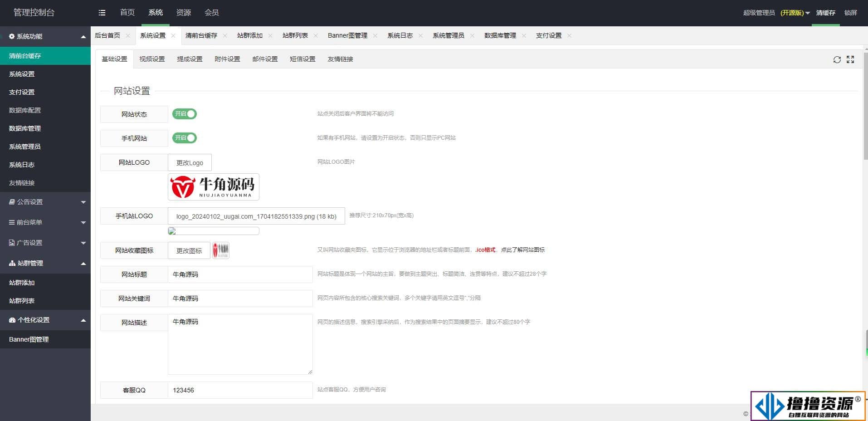Go to 首页 in top navigation

[127, 13]
